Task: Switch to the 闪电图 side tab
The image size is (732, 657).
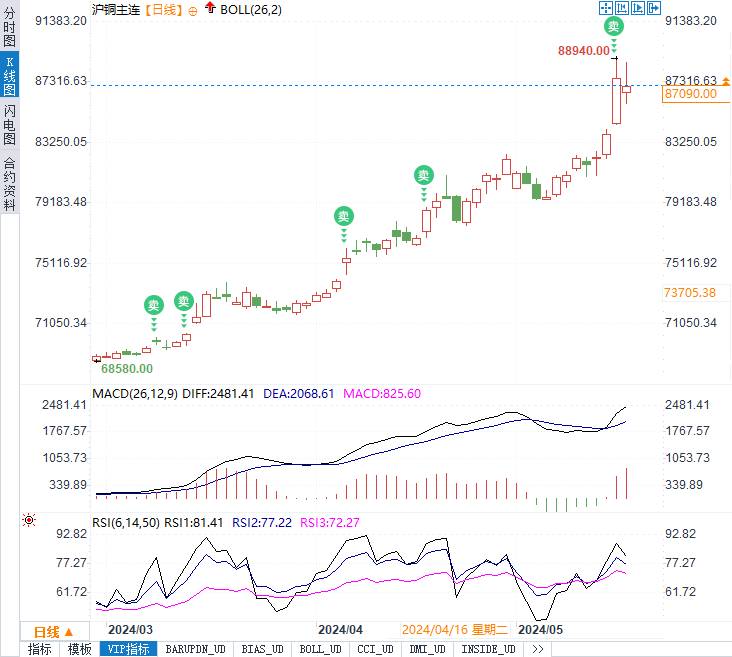Action: tap(9, 125)
